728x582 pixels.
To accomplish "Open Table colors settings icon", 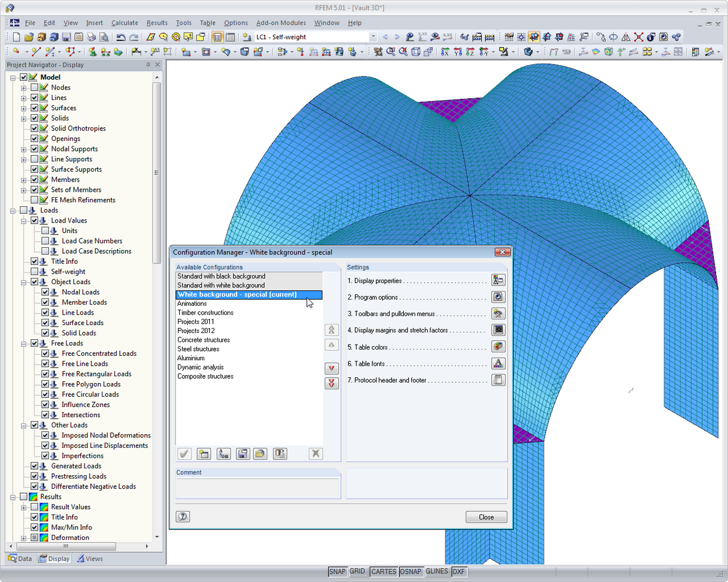I will click(x=498, y=347).
